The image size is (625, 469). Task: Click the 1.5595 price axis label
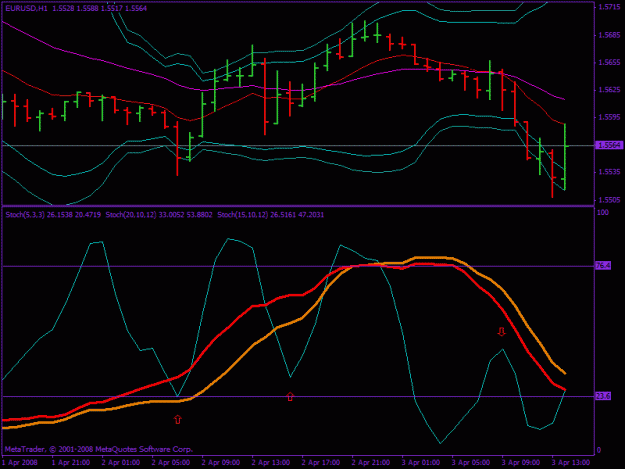pos(609,118)
